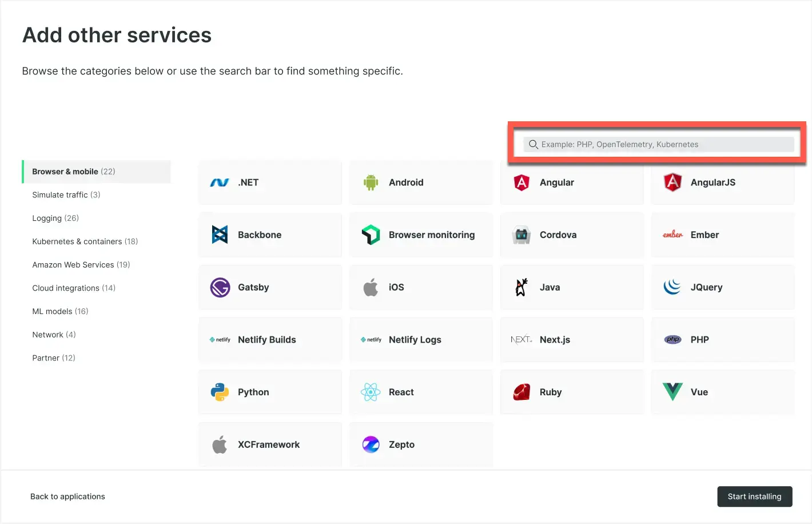Select the Netlify Logs service tile
The width and height of the screenshot is (812, 524).
tap(421, 340)
